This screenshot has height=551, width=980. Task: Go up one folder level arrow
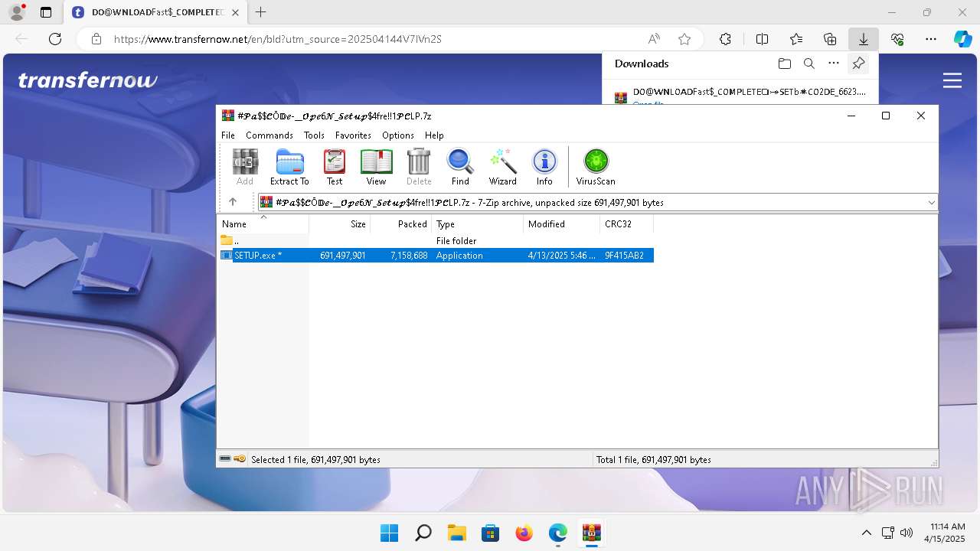click(x=233, y=202)
